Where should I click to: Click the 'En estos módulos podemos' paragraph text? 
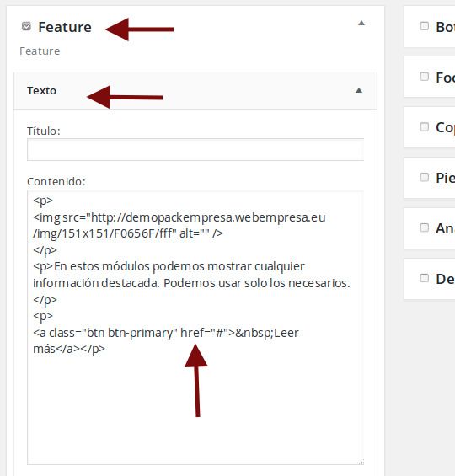click(x=169, y=266)
